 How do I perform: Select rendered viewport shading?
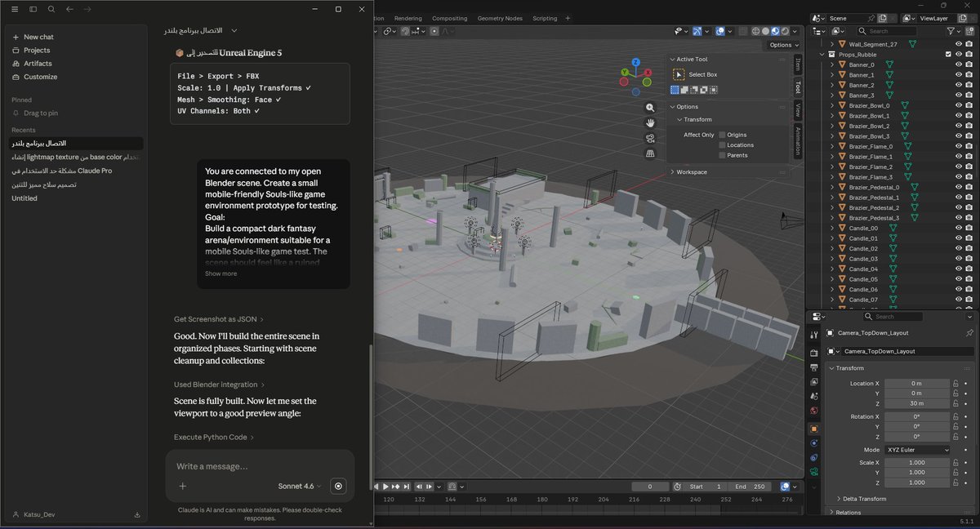point(785,31)
